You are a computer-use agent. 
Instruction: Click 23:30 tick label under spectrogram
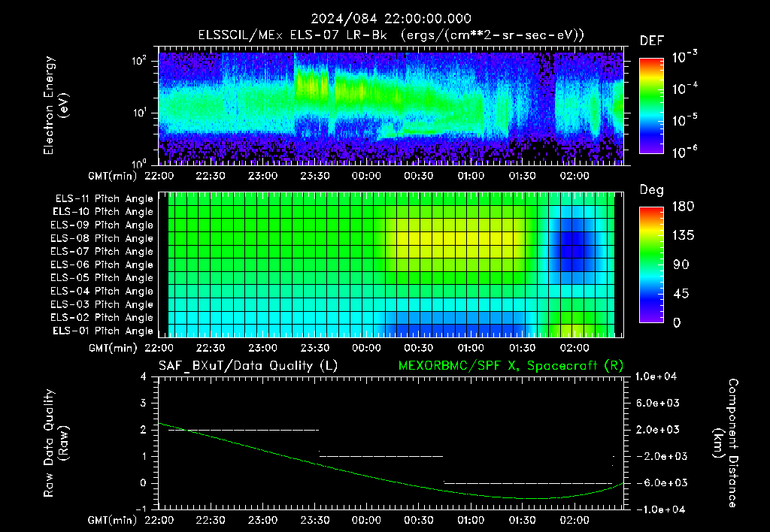(x=315, y=176)
